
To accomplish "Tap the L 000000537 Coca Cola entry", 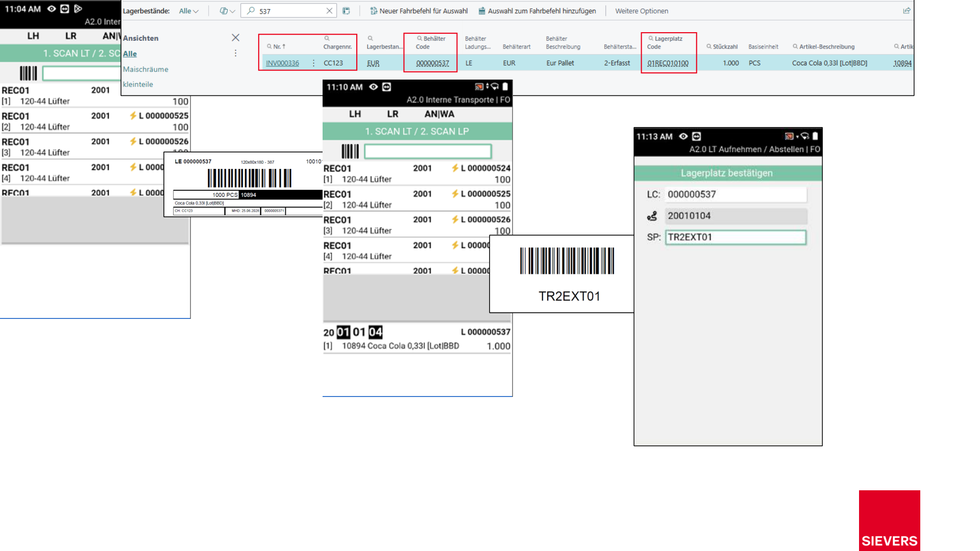I will tap(416, 339).
